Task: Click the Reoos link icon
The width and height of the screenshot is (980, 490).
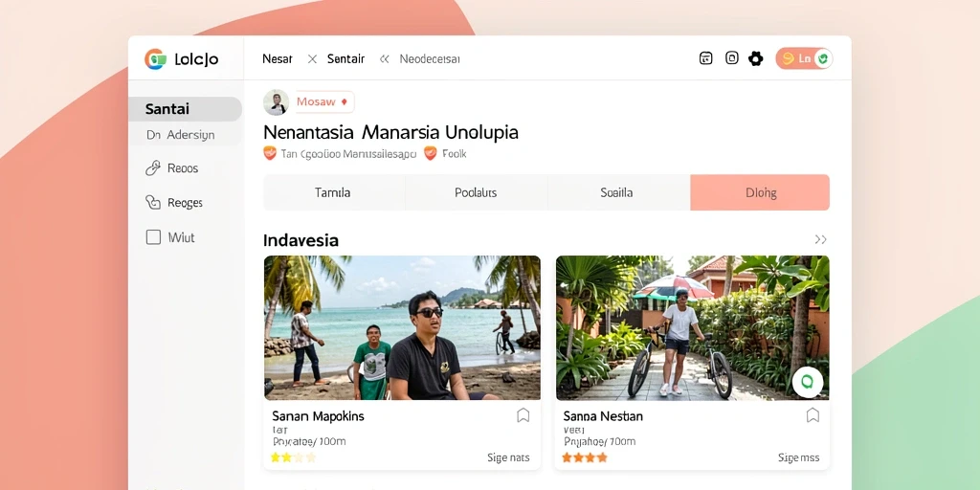Action: click(152, 167)
